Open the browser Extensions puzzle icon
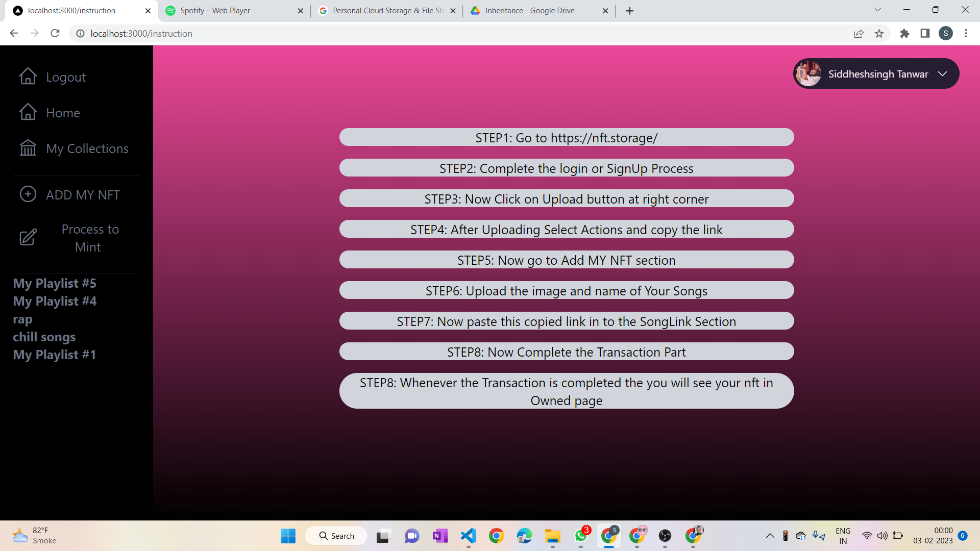This screenshot has height=551, width=980. (904, 34)
